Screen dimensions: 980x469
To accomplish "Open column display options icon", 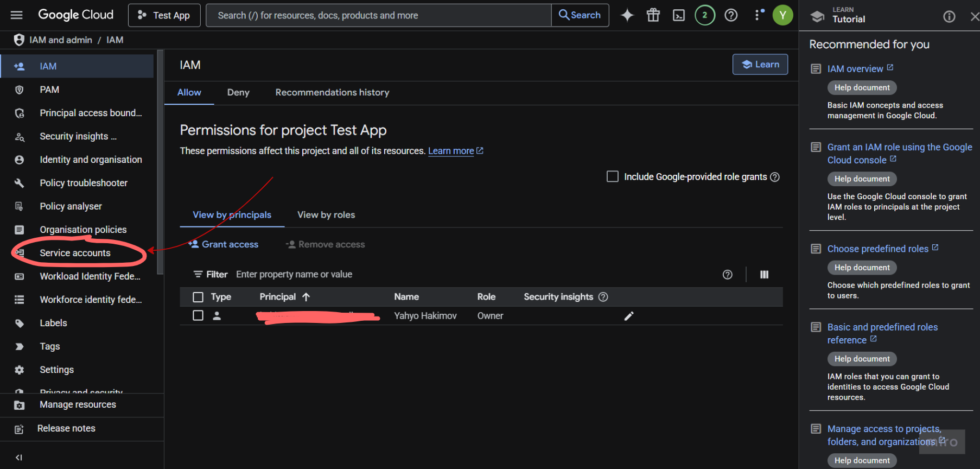I will point(764,275).
